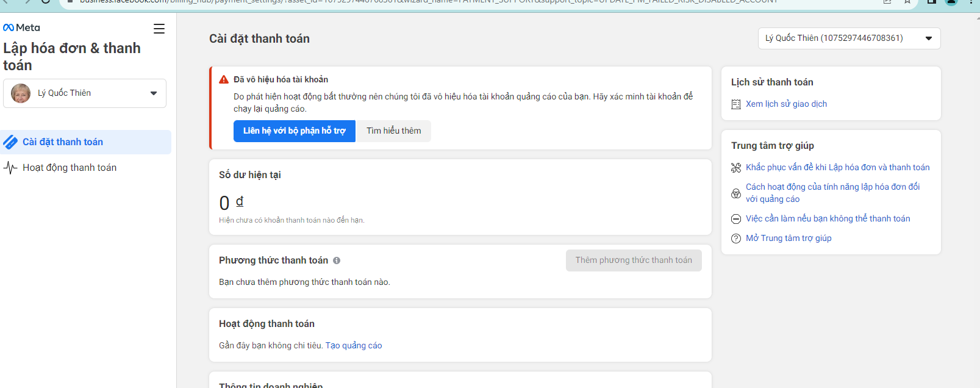Click the help center question mark icon
The image size is (980, 388).
tap(736, 239)
